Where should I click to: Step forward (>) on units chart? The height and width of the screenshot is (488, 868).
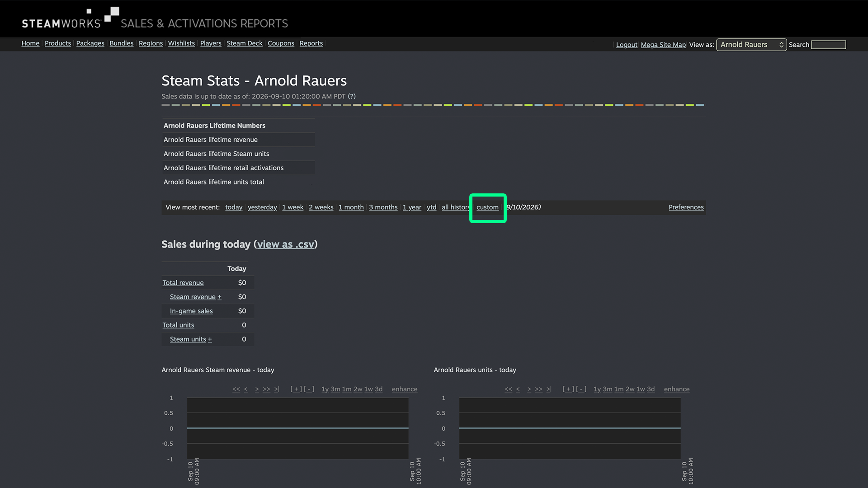pyautogui.click(x=529, y=389)
